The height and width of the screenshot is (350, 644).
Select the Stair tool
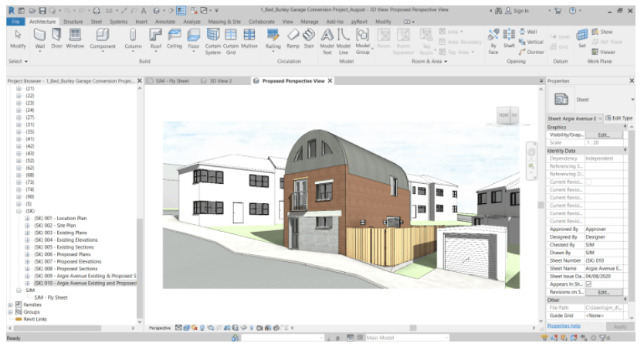(309, 39)
